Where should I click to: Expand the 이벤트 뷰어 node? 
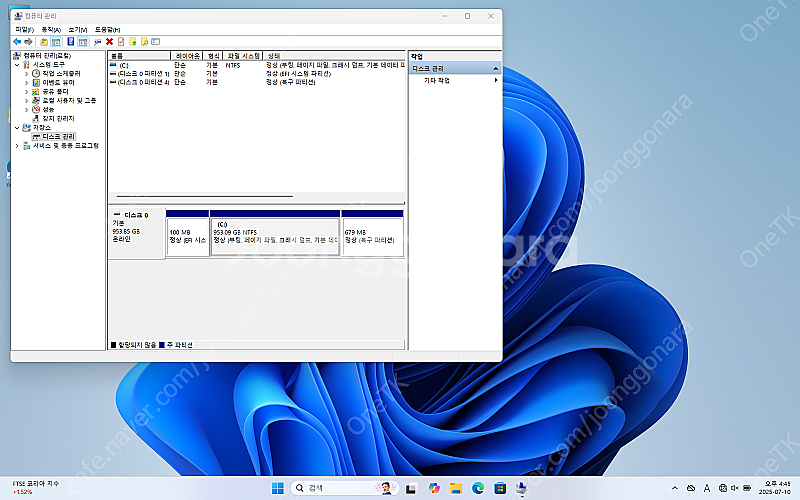27,83
